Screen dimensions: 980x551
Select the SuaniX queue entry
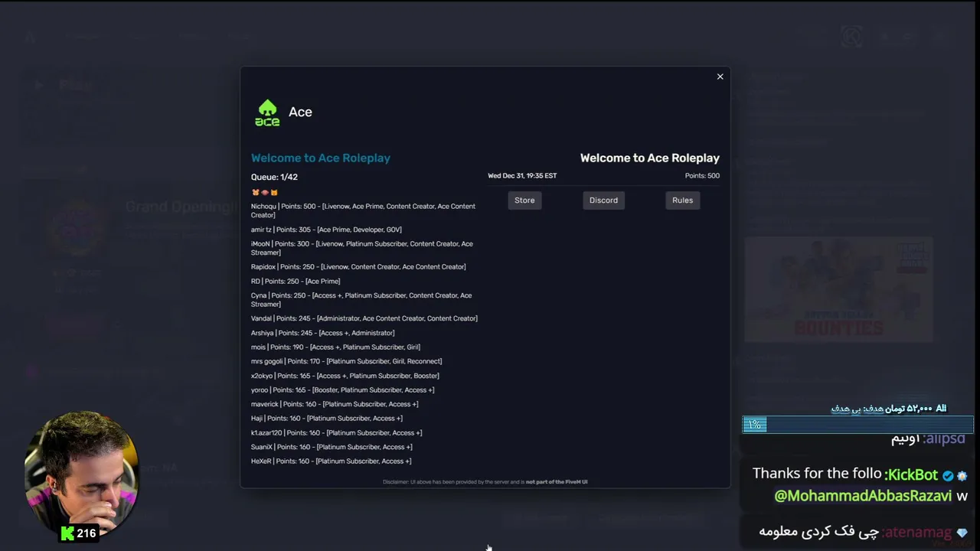click(332, 447)
